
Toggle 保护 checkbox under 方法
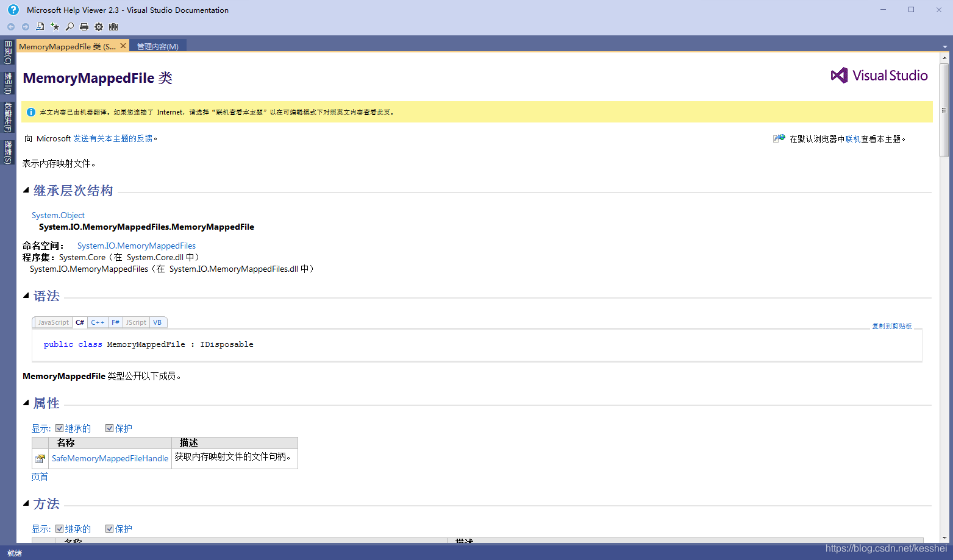coord(109,529)
